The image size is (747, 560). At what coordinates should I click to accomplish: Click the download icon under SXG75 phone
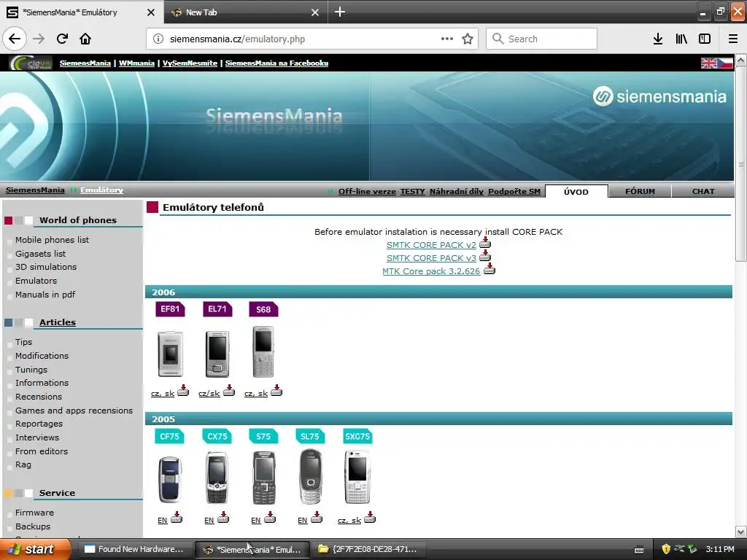[x=370, y=517]
